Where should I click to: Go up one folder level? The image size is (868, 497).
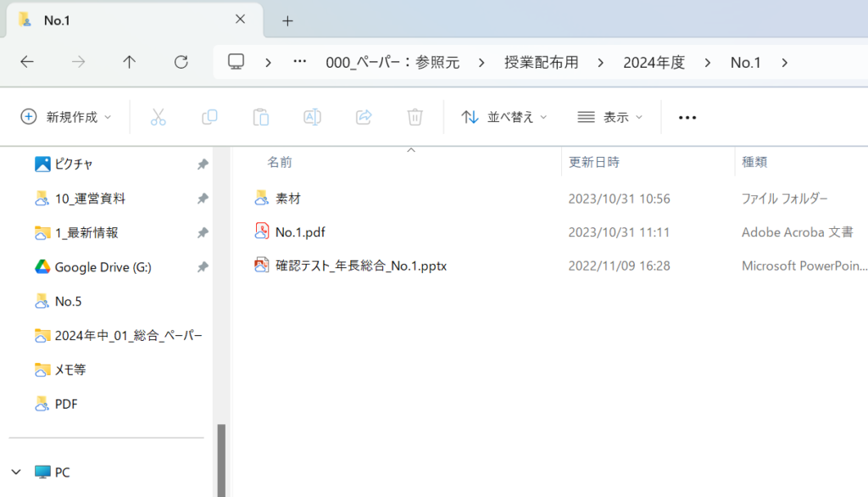pyautogui.click(x=129, y=62)
